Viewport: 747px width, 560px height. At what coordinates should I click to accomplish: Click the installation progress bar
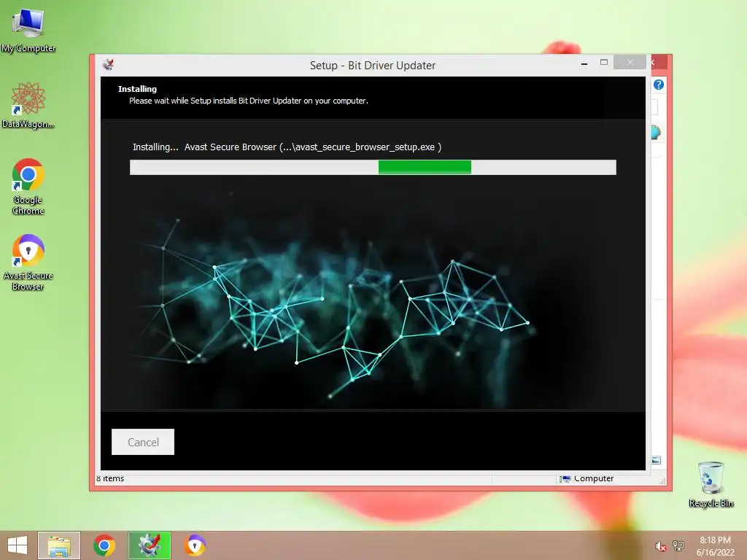(373, 167)
